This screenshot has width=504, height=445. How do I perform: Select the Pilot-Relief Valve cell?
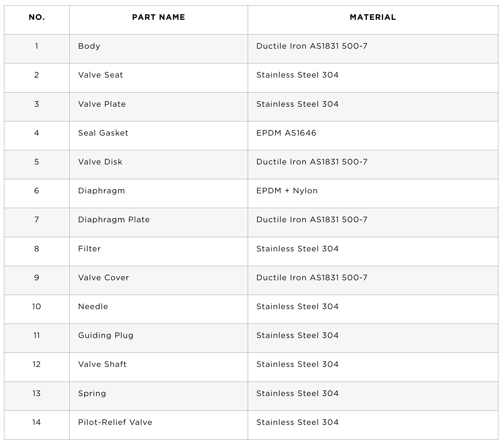pos(115,422)
